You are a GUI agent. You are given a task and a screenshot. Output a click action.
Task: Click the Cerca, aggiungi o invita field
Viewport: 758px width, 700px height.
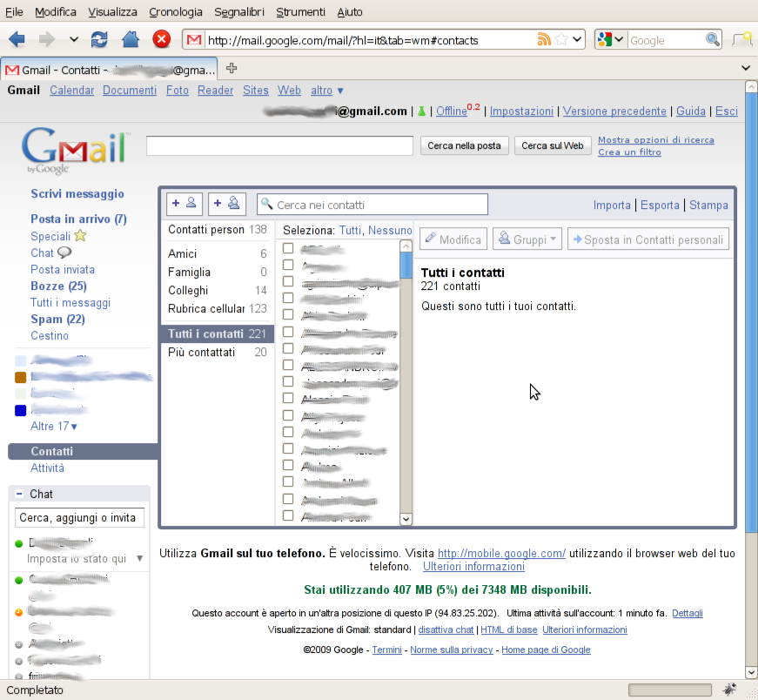click(79, 518)
